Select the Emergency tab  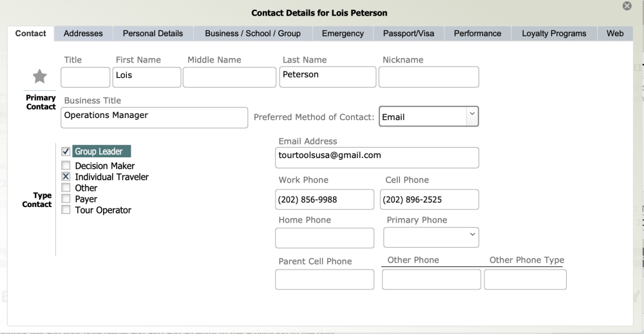[343, 34]
